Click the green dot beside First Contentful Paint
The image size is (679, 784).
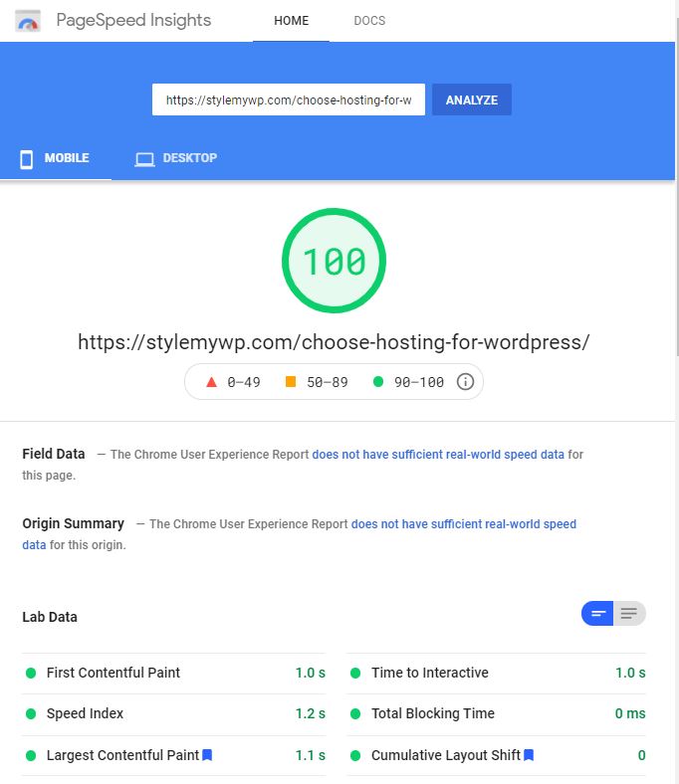pos(31,673)
